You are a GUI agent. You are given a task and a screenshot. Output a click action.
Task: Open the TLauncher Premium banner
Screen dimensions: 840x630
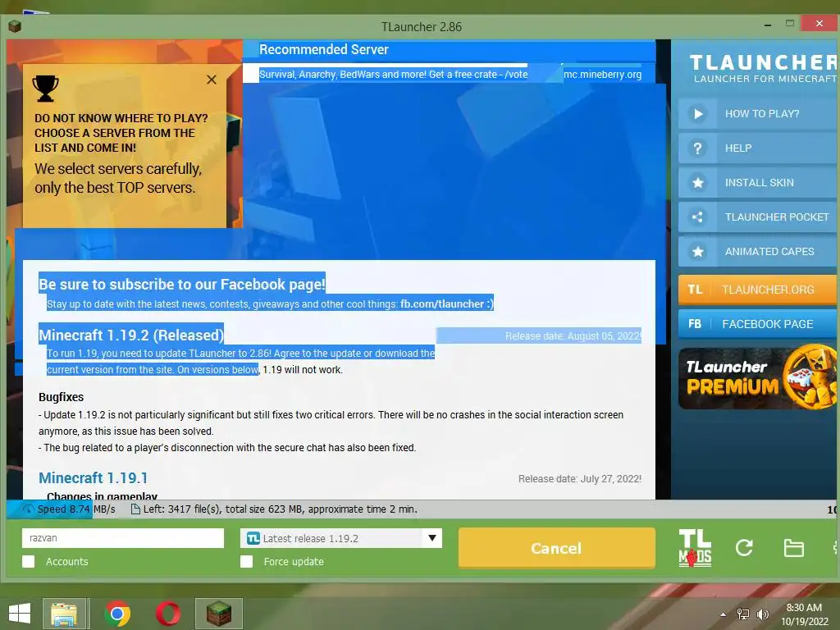pyautogui.click(x=757, y=378)
